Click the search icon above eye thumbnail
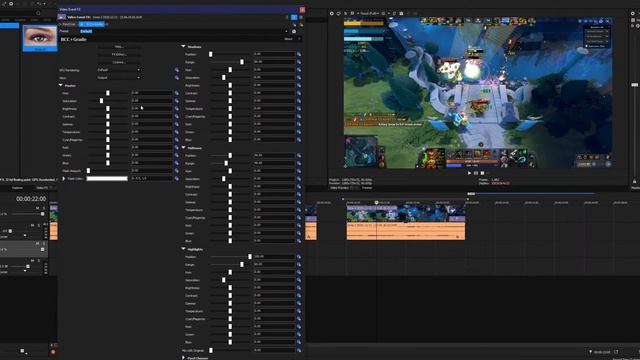Image resolution: width=640 pixels, height=360 pixels. click(38, 13)
